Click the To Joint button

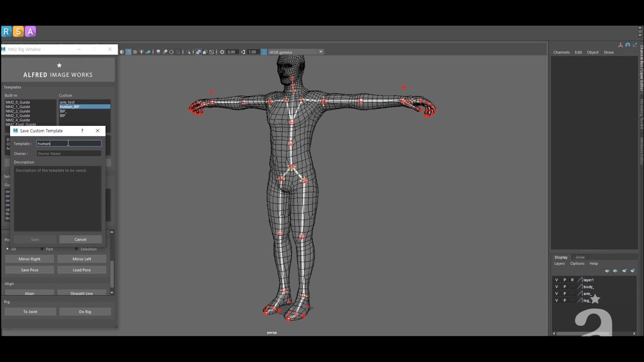30,312
